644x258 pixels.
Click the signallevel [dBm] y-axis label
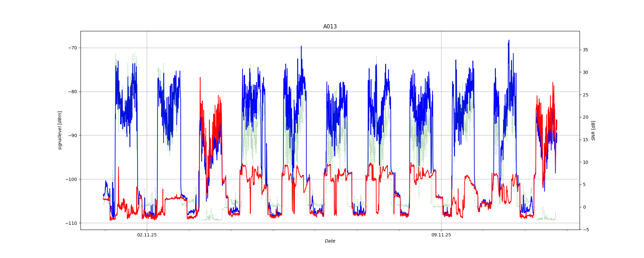point(60,130)
